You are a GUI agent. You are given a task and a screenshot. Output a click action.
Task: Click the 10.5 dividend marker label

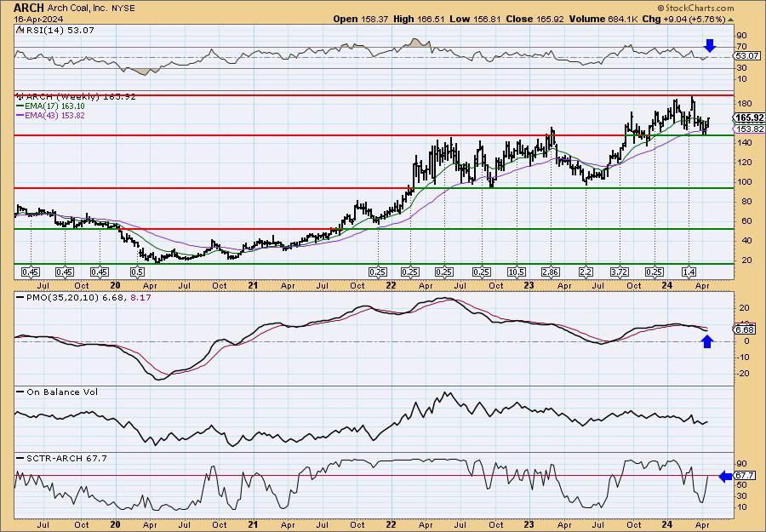[517, 272]
